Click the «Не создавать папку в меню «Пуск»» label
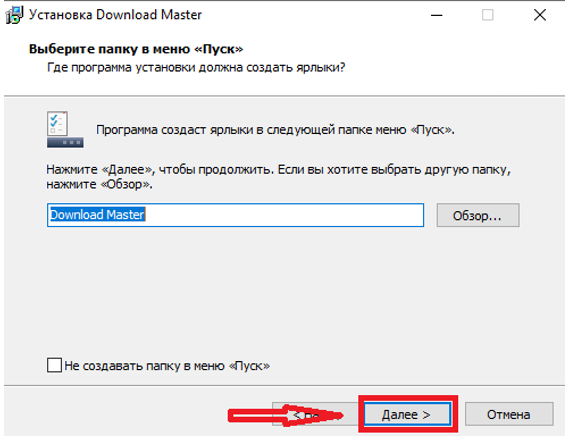The height and width of the screenshot is (439, 566). (167, 366)
